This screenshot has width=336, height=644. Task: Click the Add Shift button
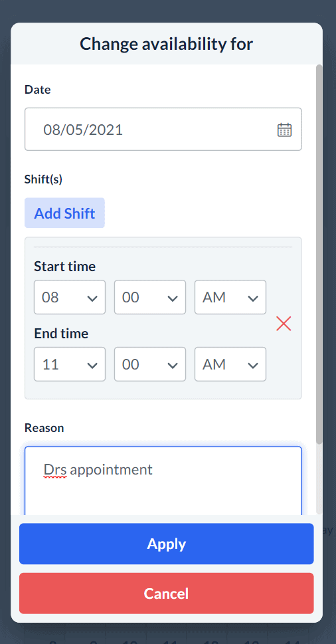64,213
